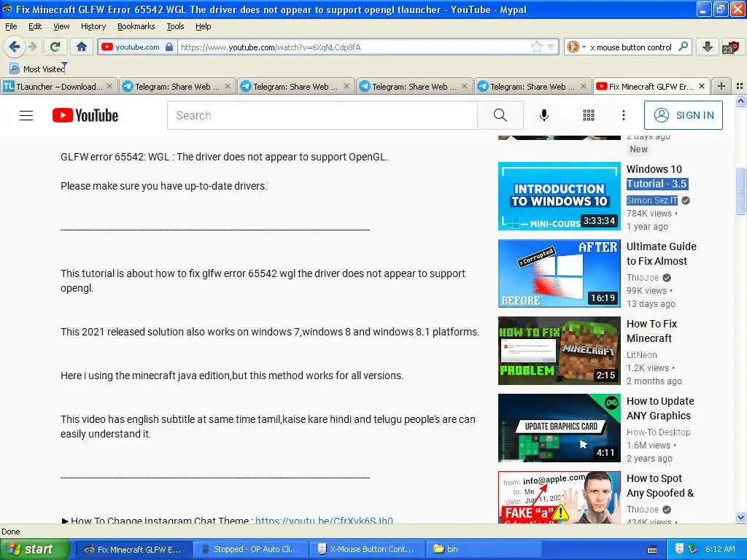Click the page scrollbar down arrow

pyautogui.click(x=741, y=518)
